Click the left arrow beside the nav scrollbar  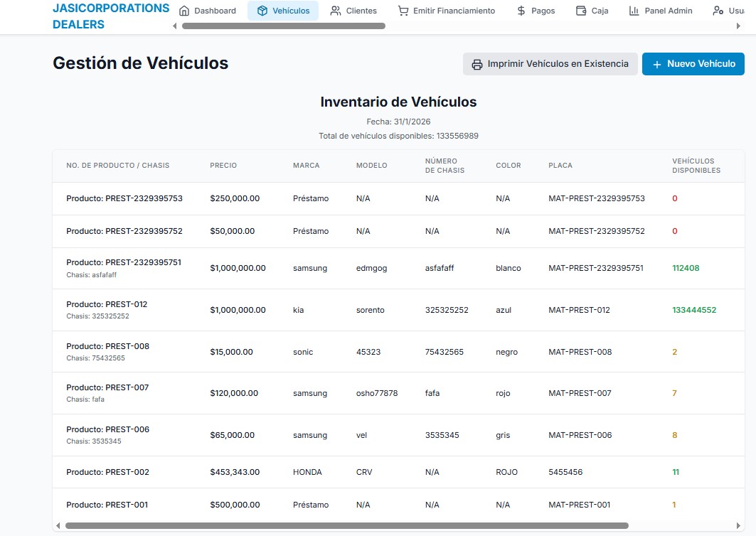(174, 26)
